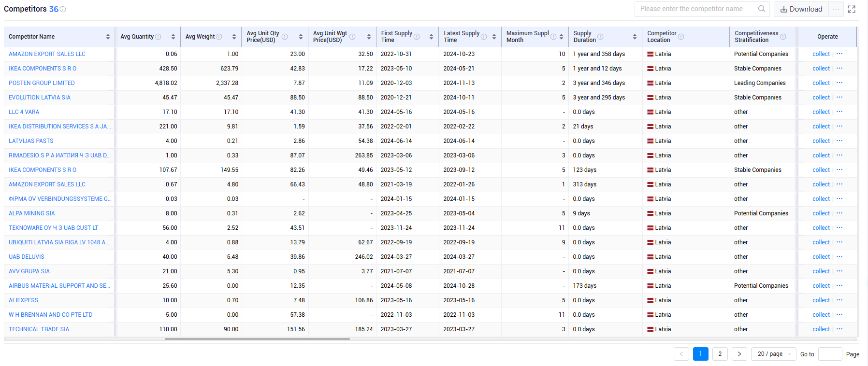
Task: Click the Maximum Supply Month info icon
Action: (553, 37)
